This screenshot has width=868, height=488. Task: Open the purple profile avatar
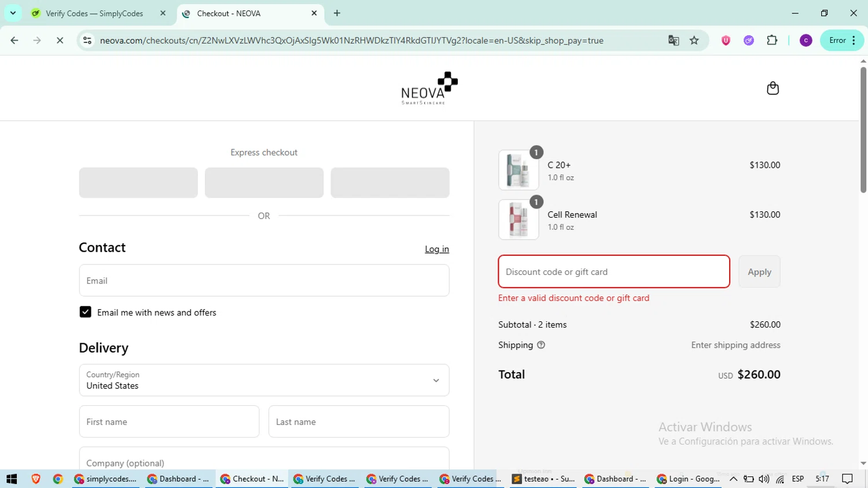[x=806, y=41]
